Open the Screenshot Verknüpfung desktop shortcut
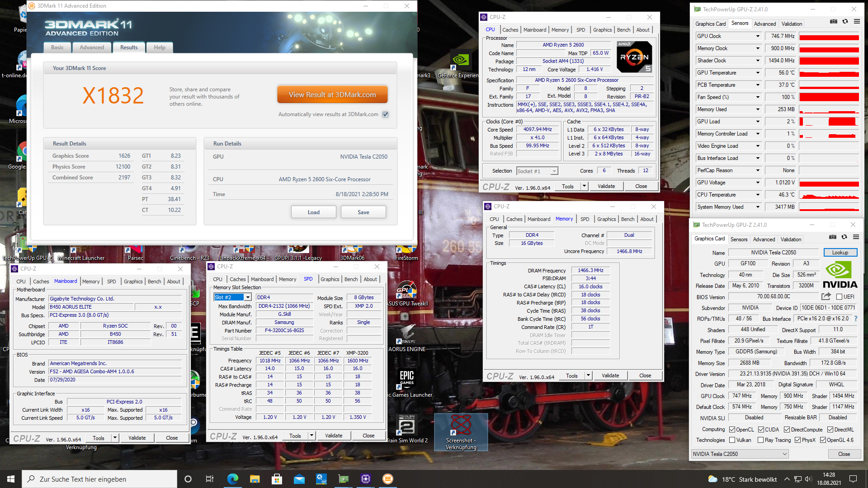Image resolution: width=868 pixels, height=488 pixels. tap(461, 432)
